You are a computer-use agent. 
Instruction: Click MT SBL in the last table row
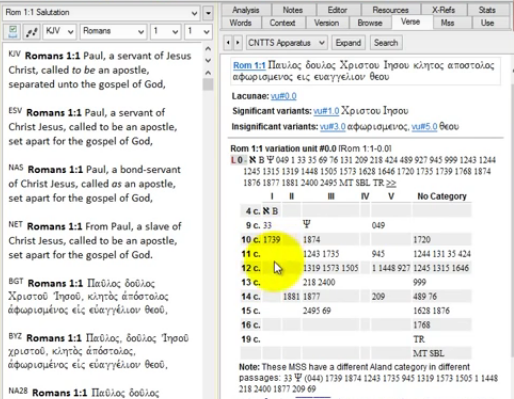click(429, 353)
